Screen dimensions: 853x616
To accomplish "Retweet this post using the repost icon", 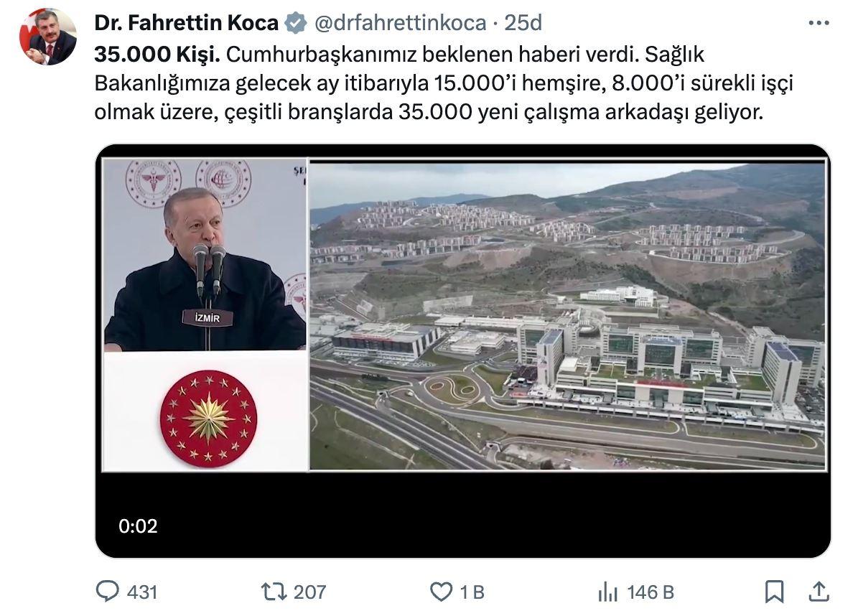I will pyautogui.click(x=274, y=592).
